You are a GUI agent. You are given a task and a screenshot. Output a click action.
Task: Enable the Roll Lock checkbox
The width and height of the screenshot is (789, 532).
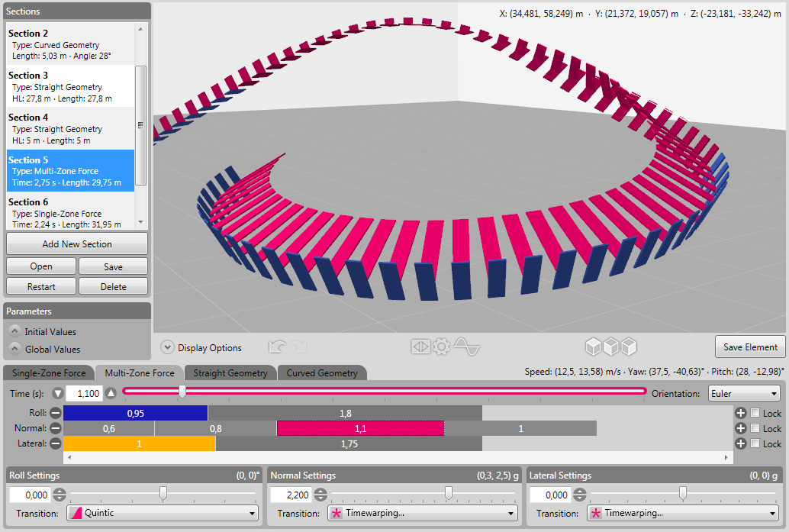click(x=755, y=413)
